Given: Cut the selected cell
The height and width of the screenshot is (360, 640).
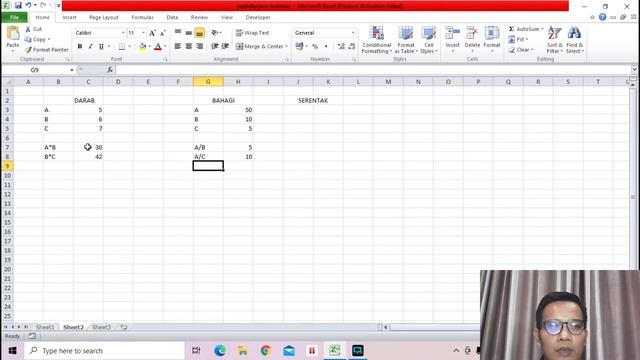Looking at the screenshot, I should 33,29.
